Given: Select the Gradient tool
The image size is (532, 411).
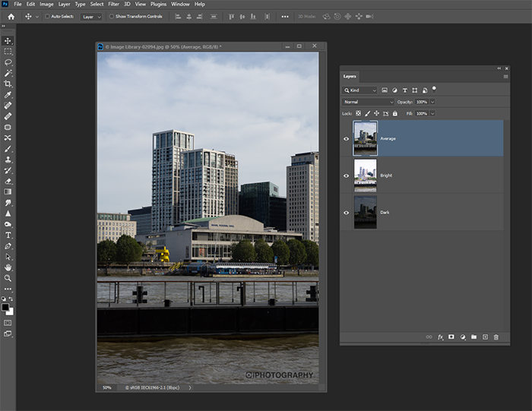Looking at the screenshot, I should (8, 192).
